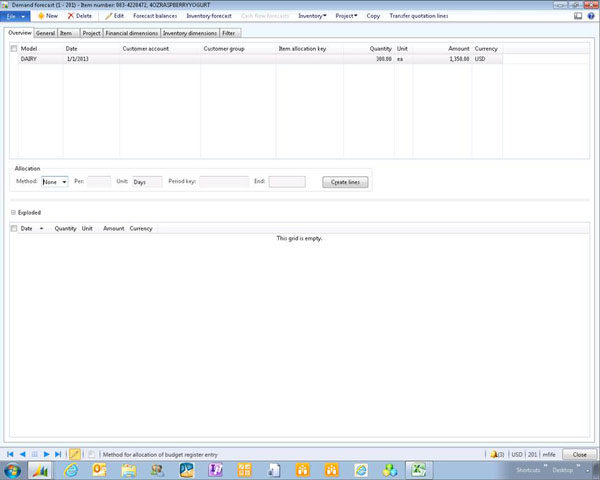Click the Close button in status bar
Screen dimensions: 600x480
[579, 454]
